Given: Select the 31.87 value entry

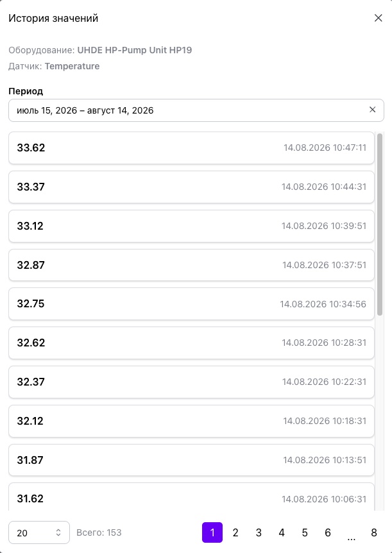Looking at the screenshot, I should [191, 460].
